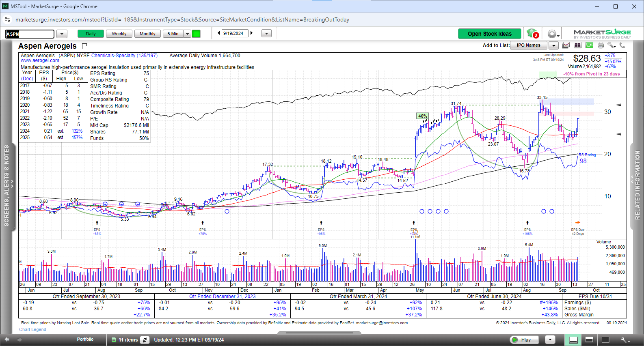The image size is (644, 346).
Task: Navigate back using bottom bar left arrow
Action: [x=7, y=340]
